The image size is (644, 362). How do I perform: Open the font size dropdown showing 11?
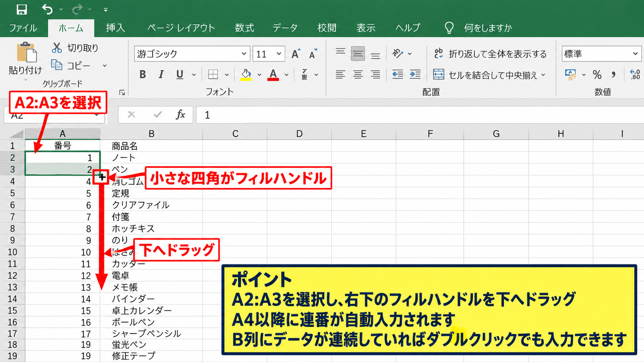pos(279,54)
